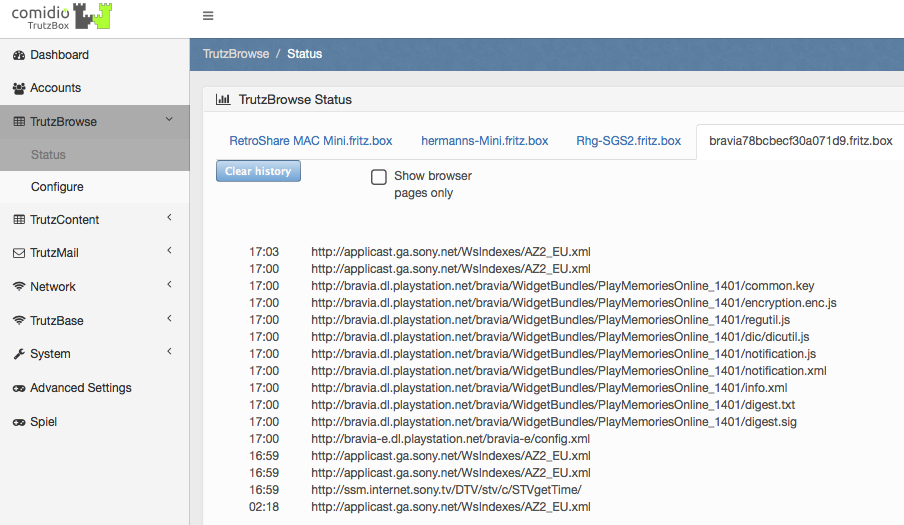Collapse the TrutzBrowse menu chevron
The height and width of the screenshot is (525, 904).
tap(170, 119)
